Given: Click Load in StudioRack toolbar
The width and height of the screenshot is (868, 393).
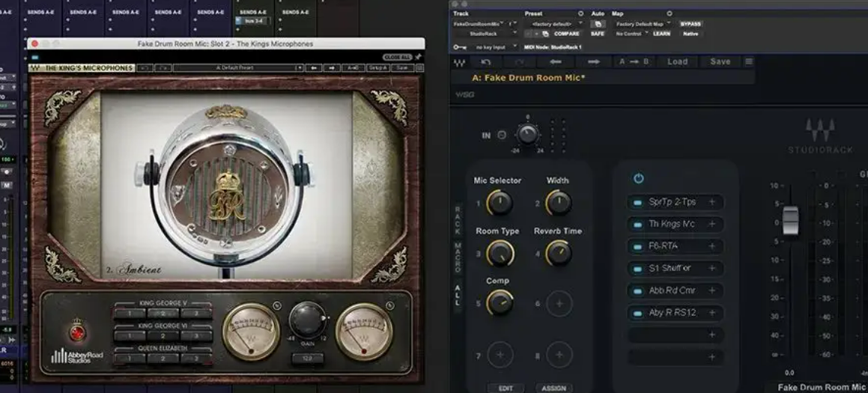Looking at the screenshot, I should point(677,62).
